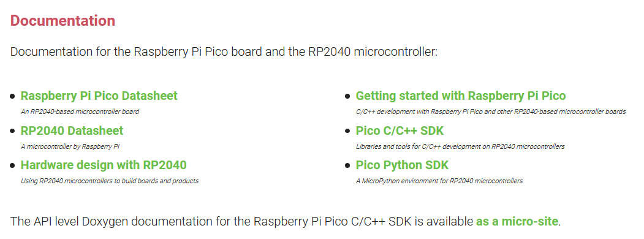Click "An RP2040-based microcontroller board" caption
Screen dimensions: 644x239
point(80,112)
